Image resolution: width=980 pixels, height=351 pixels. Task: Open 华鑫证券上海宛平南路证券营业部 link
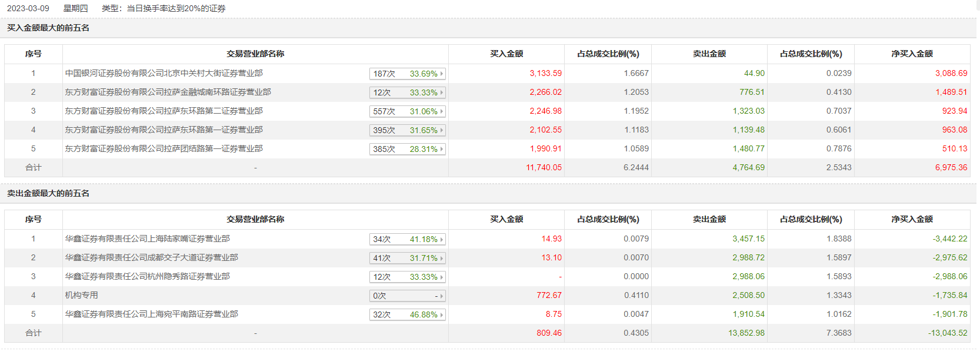(151, 314)
